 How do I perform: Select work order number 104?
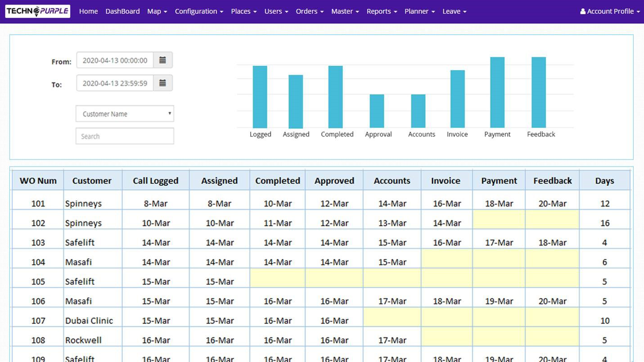(38, 262)
